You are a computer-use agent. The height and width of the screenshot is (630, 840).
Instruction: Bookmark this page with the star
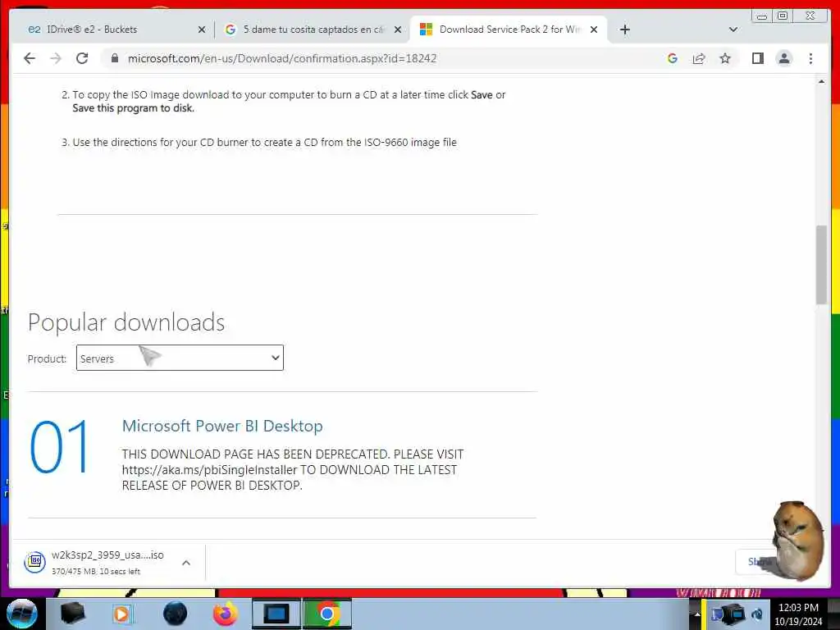click(x=725, y=58)
